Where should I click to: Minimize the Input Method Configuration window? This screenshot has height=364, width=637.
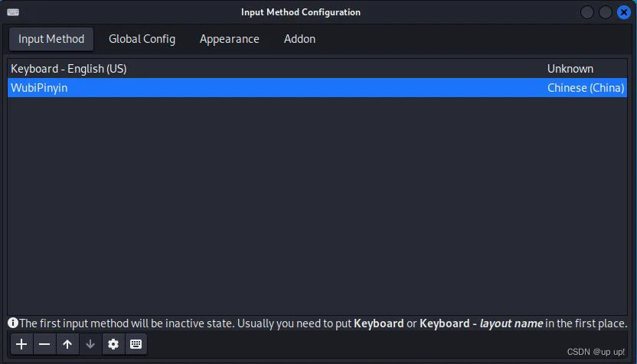coord(587,12)
